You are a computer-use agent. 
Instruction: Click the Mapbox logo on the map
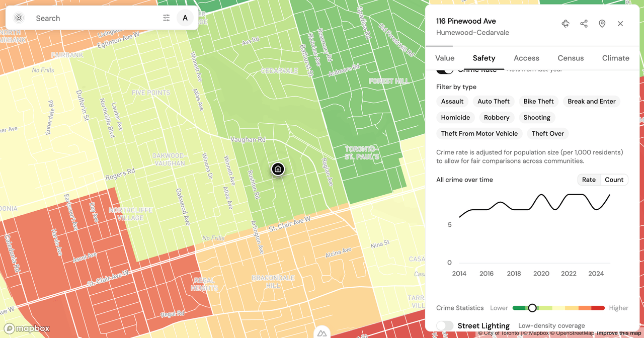click(27, 329)
